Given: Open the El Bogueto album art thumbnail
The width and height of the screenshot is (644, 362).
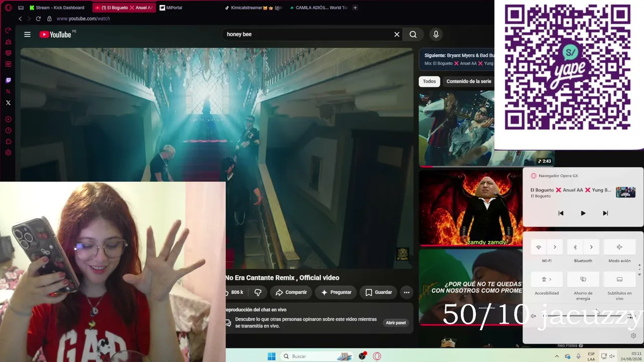Looking at the screenshot, I should 625,192.
